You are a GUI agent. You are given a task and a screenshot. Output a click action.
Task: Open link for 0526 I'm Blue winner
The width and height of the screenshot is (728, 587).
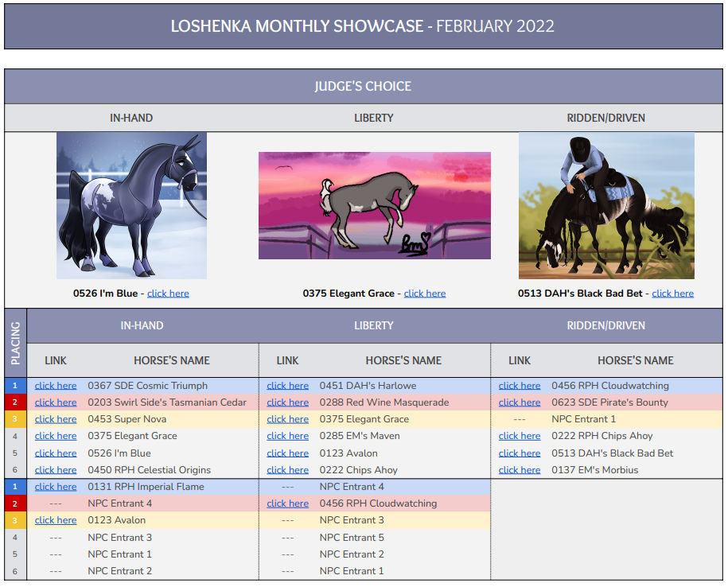(x=168, y=293)
